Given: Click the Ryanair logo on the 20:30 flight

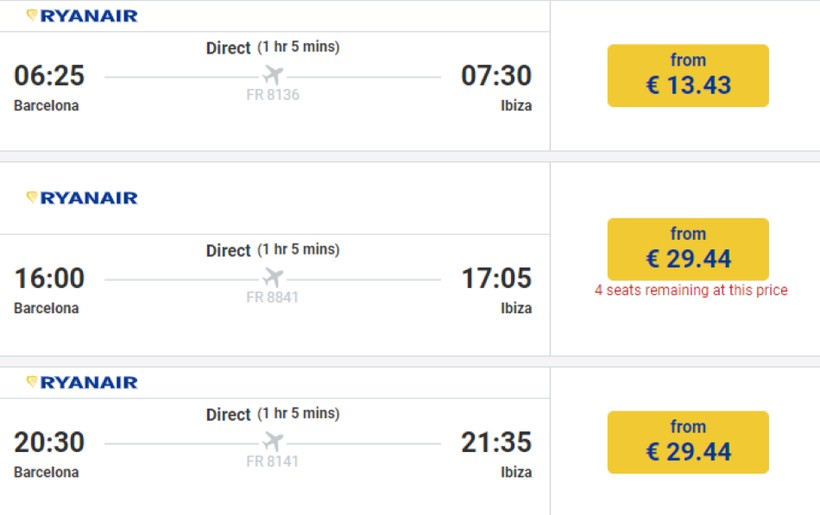Looking at the screenshot, I should coord(82,382).
